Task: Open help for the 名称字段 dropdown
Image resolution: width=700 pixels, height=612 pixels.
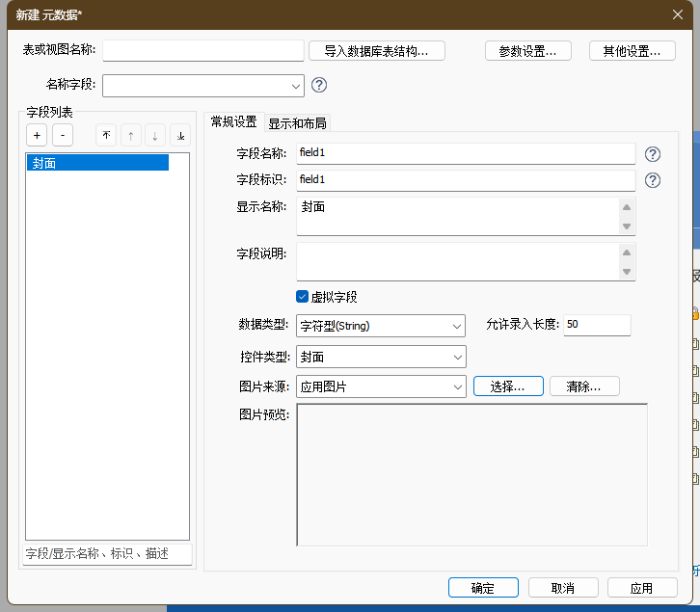Action: tap(319, 85)
